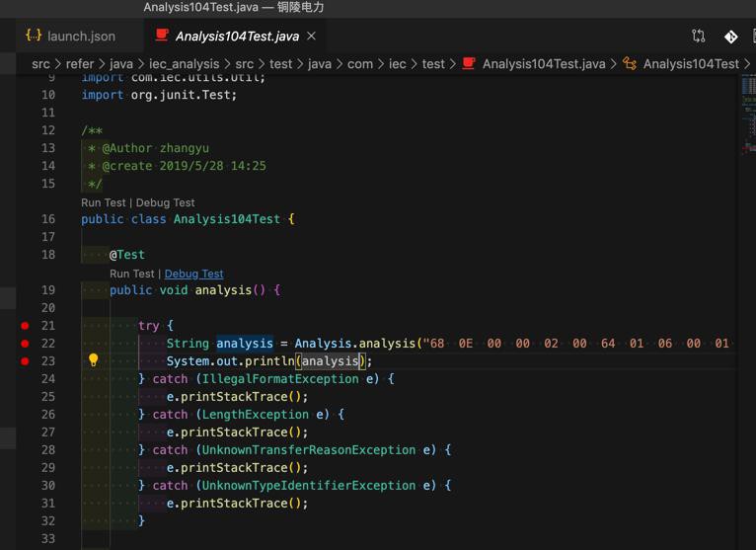Click the Java icon on Analysis104Test.java tab
Viewport: 756px width, 550px height.
pos(162,36)
